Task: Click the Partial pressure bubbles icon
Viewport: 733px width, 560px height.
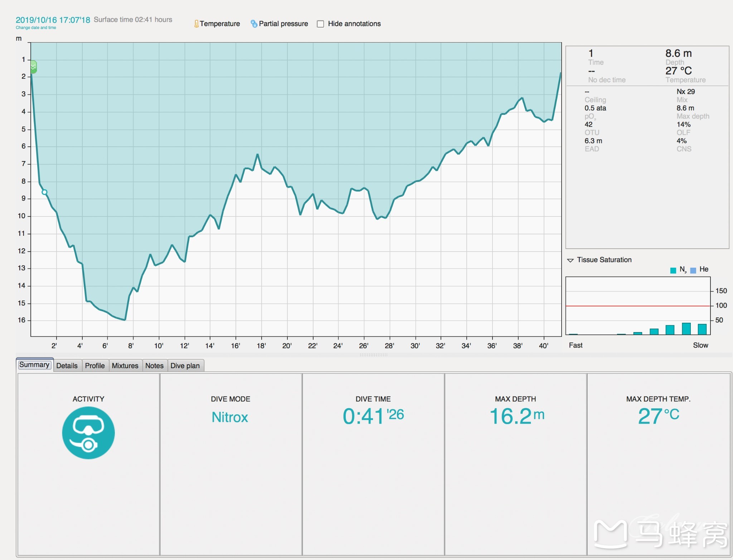Action: pos(254,24)
